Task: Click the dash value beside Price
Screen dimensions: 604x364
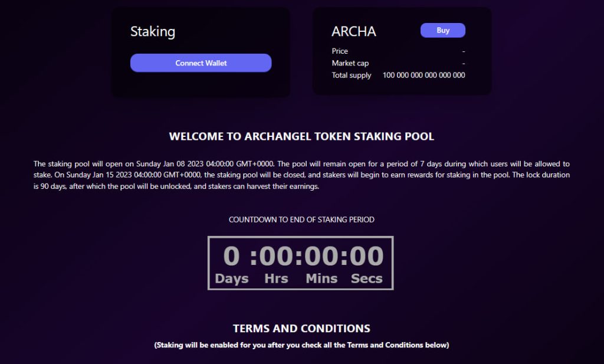Action: [x=464, y=51]
